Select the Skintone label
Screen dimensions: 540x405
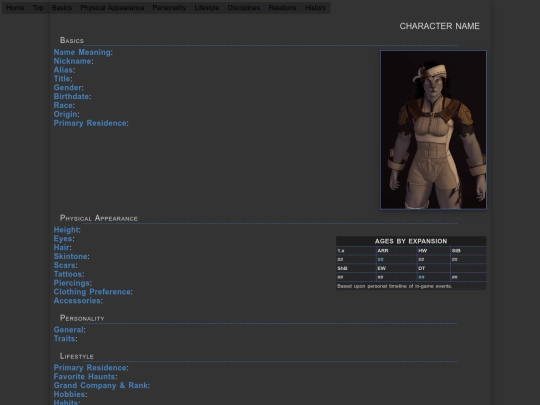click(x=71, y=256)
